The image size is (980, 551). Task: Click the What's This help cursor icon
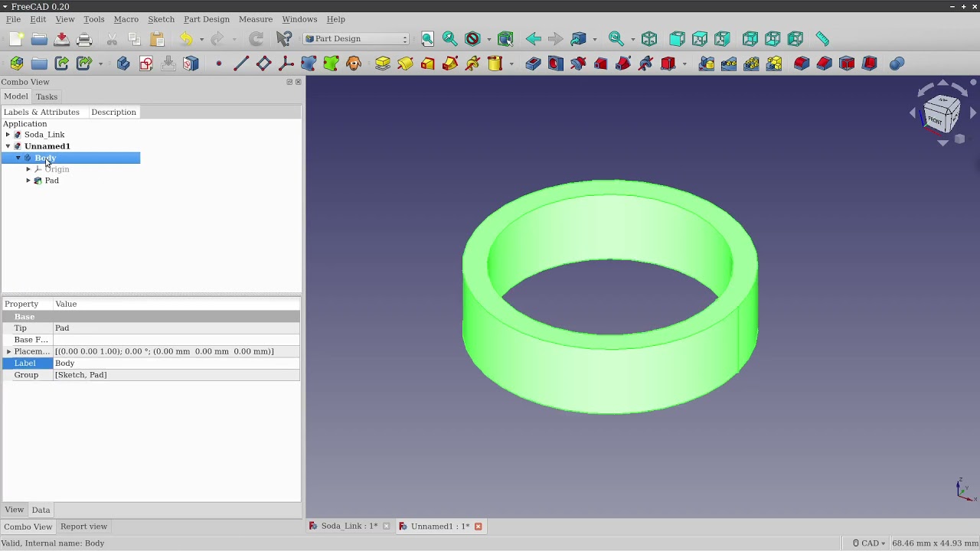[284, 39]
